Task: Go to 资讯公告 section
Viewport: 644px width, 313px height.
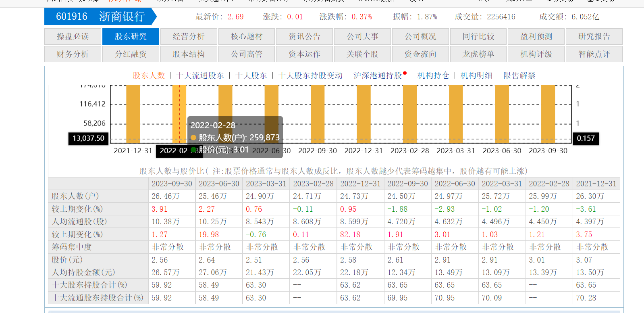Action: click(305, 36)
